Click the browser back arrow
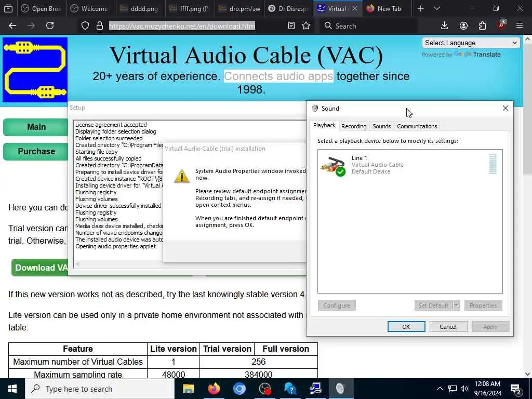 [12, 26]
